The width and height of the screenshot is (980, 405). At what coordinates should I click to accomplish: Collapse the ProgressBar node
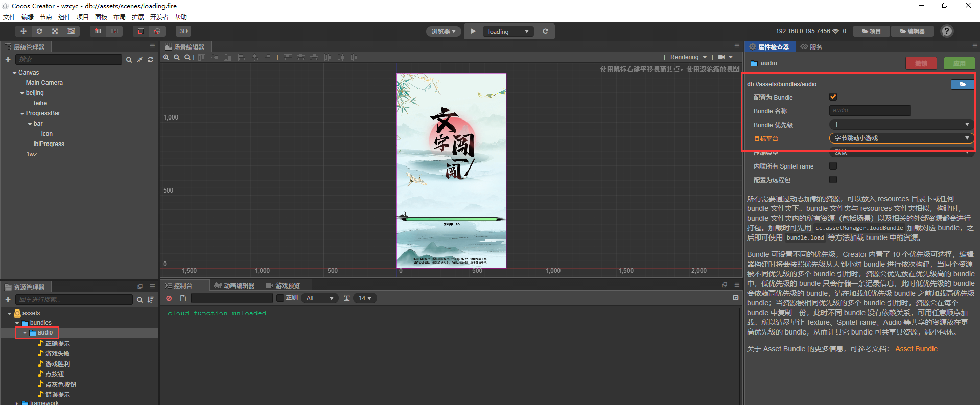(22, 114)
